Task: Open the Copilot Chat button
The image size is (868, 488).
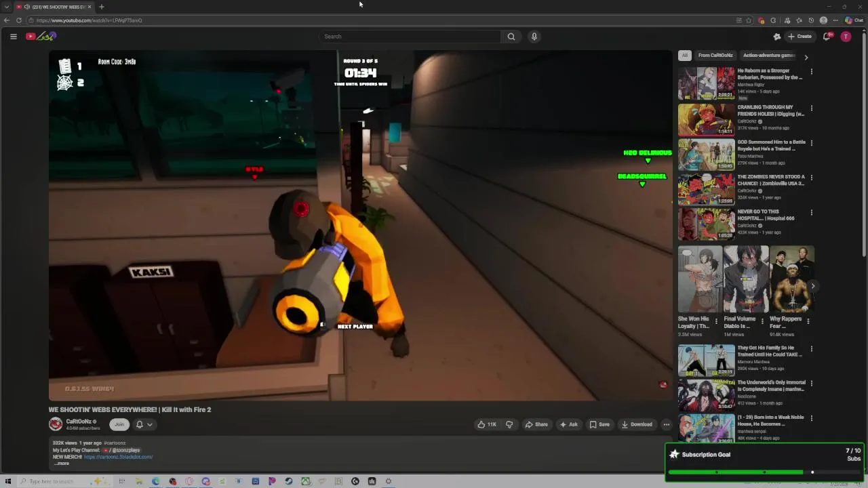Action: 854,20
